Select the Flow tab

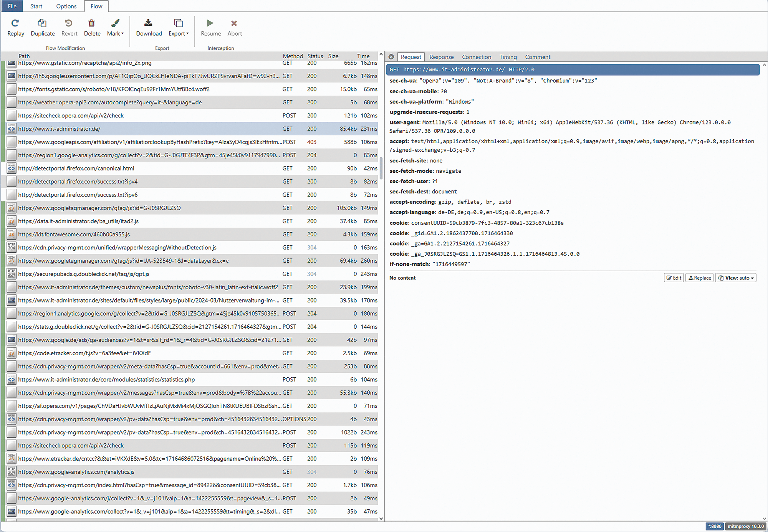(x=96, y=6)
